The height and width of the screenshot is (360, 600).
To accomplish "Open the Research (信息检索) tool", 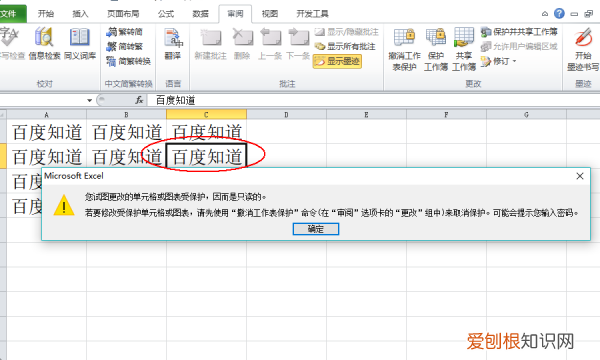I will (44, 43).
